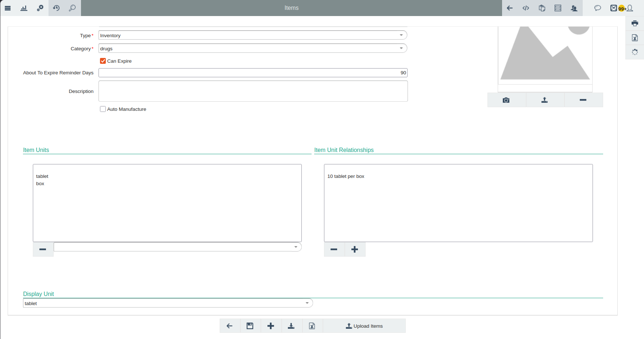Click the clipboard copy icon in header

[x=542, y=8]
